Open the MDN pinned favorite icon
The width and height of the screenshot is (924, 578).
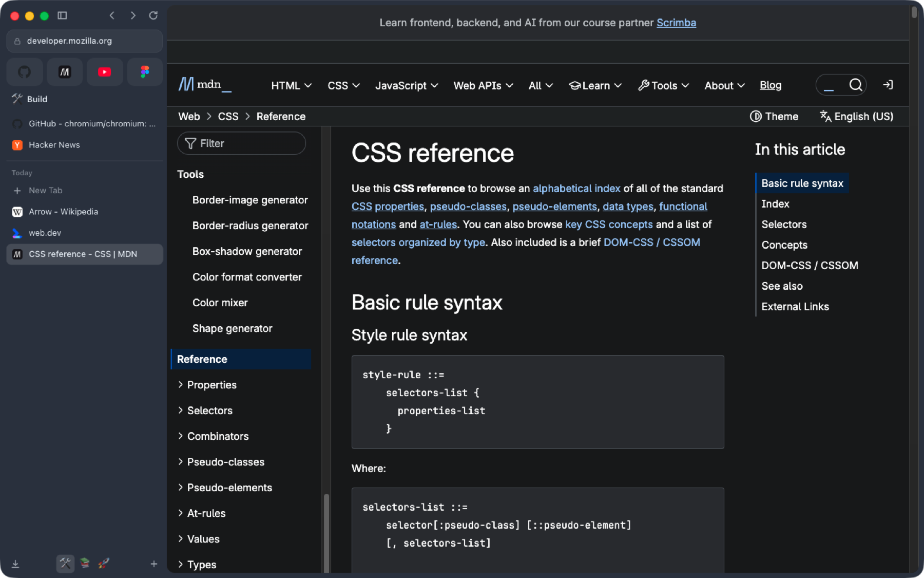(65, 72)
